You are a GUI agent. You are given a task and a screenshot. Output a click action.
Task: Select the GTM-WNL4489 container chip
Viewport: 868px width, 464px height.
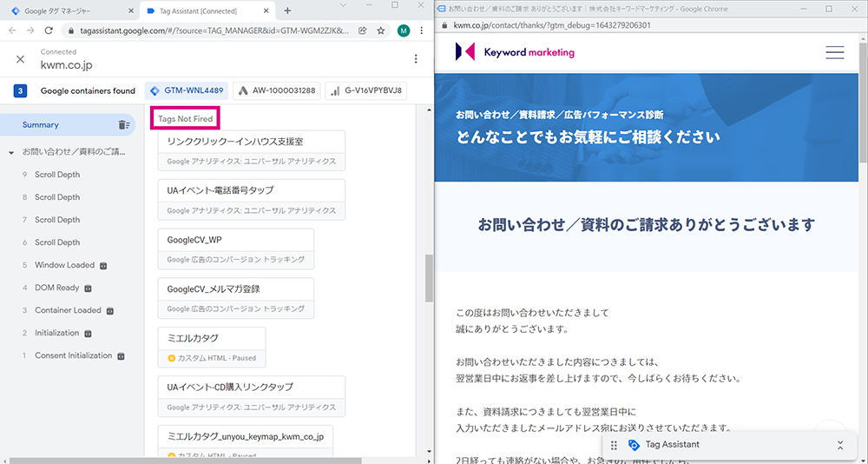187,91
